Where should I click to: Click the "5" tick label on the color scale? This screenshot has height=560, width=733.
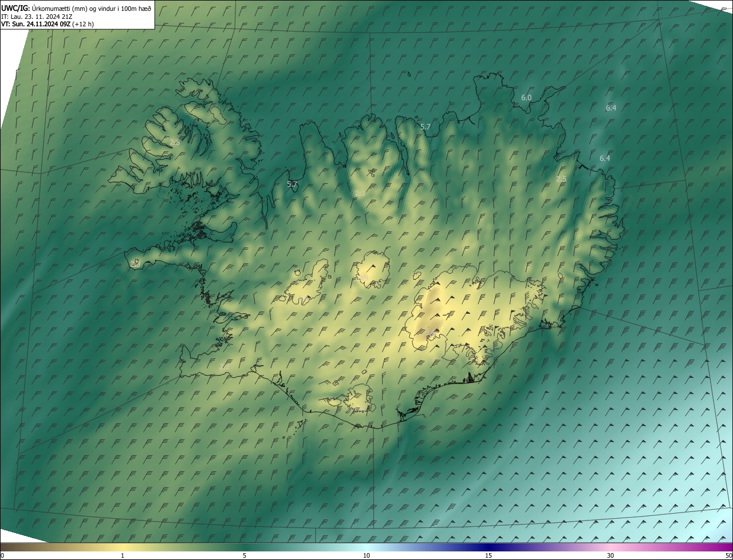(245, 555)
